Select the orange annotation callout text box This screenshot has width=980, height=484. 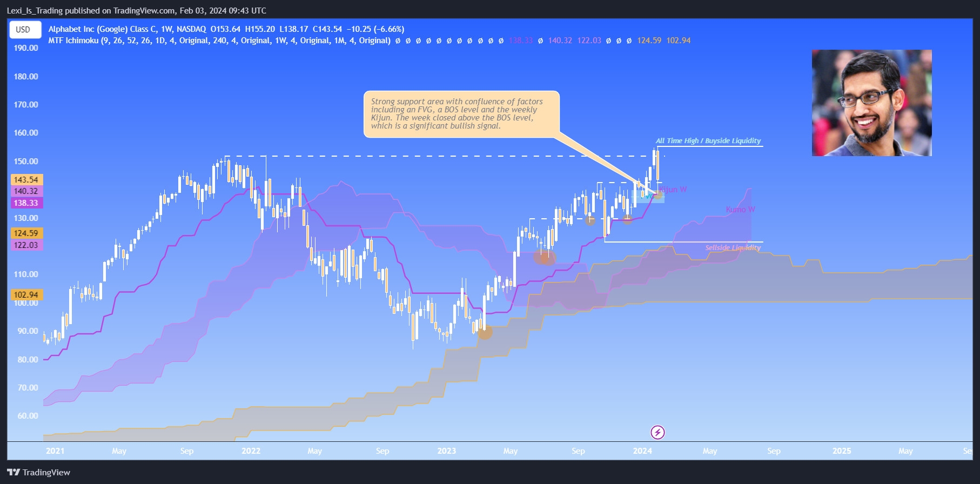(x=461, y=114)
